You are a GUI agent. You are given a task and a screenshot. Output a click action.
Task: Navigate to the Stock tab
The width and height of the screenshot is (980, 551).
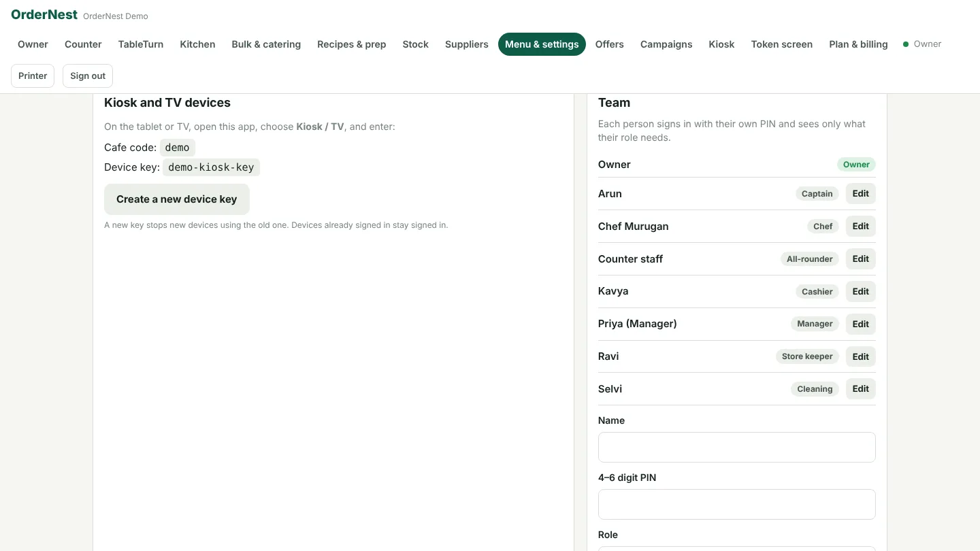(x=415, y=44)
